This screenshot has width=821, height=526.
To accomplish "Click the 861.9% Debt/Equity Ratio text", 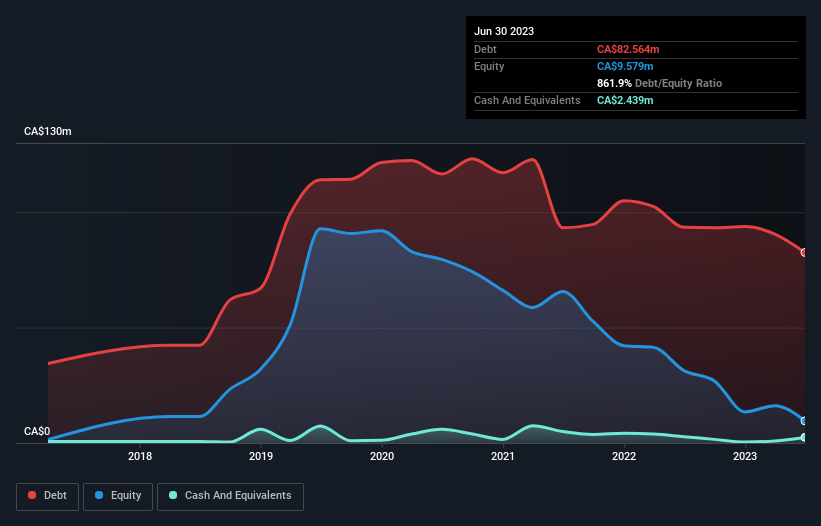I will [659, 83].
